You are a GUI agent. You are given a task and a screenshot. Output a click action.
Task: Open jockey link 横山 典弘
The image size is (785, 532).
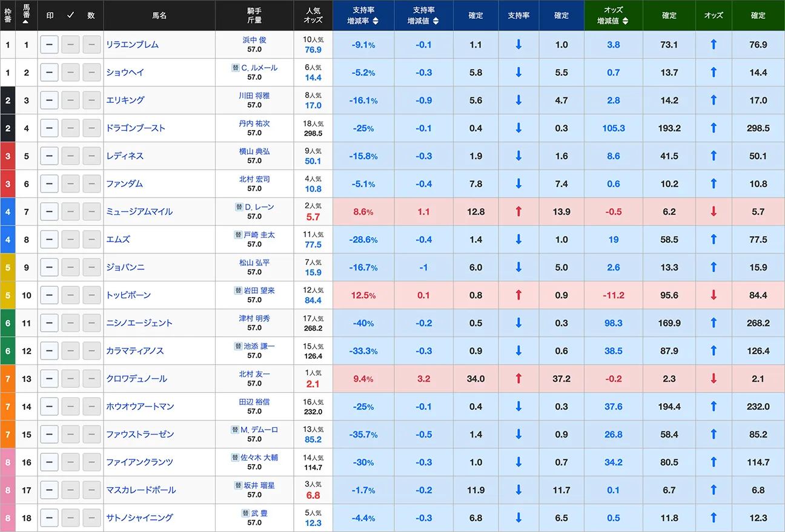point(254,151)
